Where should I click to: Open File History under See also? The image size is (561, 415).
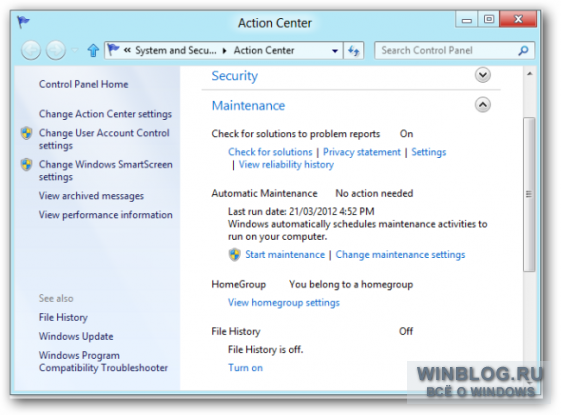click(x=63, y=317)
